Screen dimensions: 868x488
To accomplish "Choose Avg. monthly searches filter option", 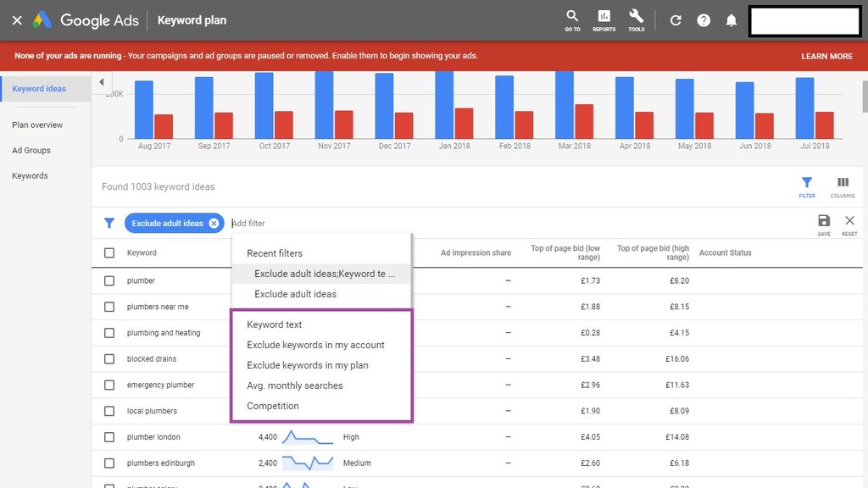I will click(x=294, y=385).
